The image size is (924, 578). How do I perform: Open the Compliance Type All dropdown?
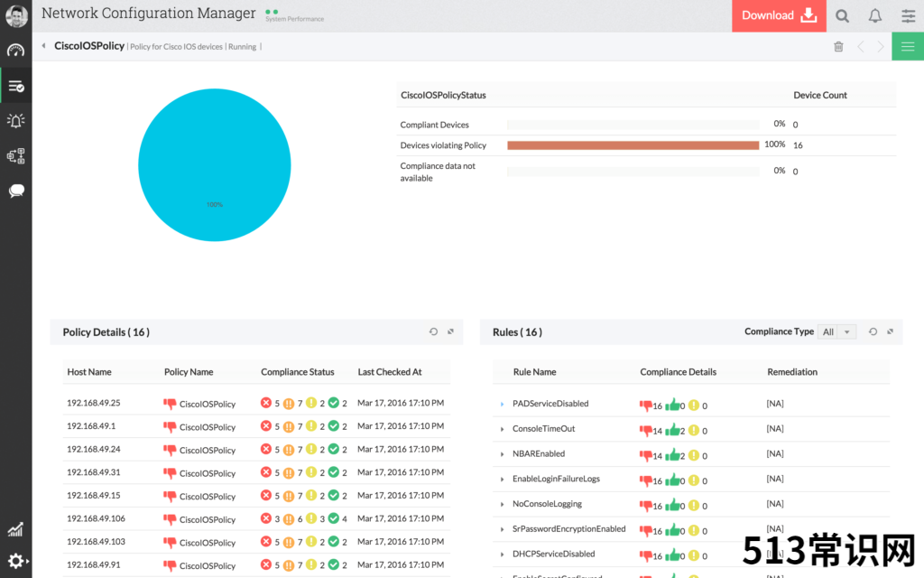tap(836, 332)
